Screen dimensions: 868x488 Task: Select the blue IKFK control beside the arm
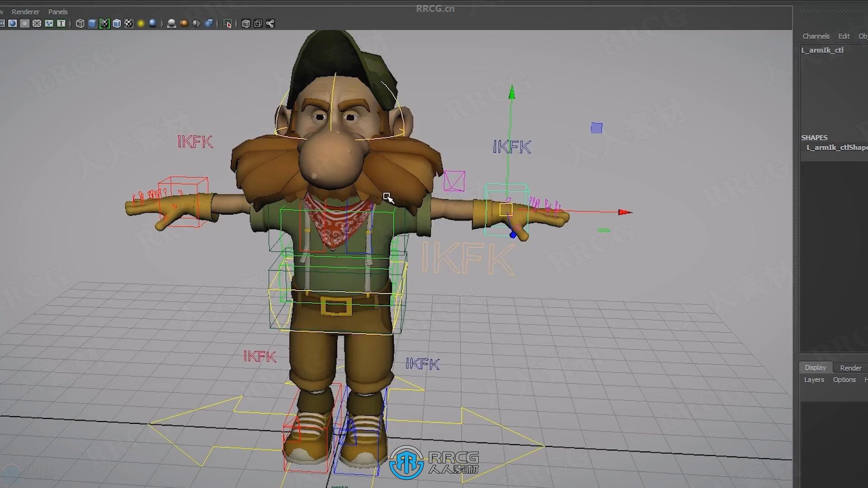point(512,147)
